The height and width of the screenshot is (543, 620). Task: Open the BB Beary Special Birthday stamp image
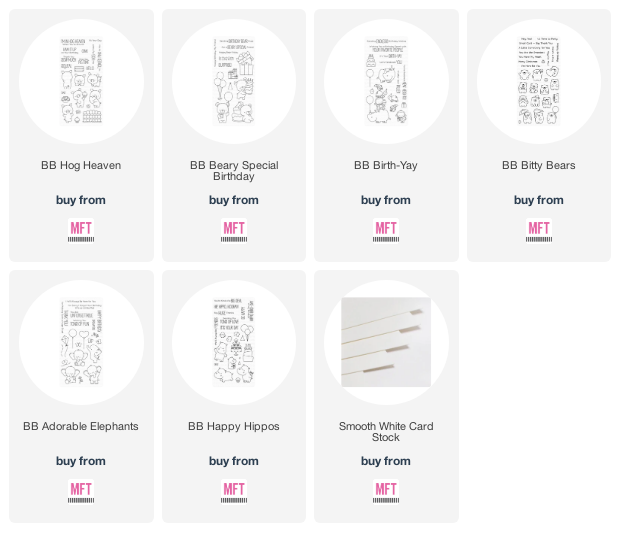[234, 81]
